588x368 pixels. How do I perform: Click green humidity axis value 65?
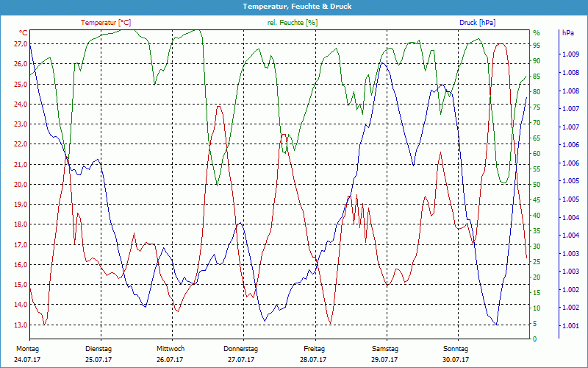tap(537, 138)
